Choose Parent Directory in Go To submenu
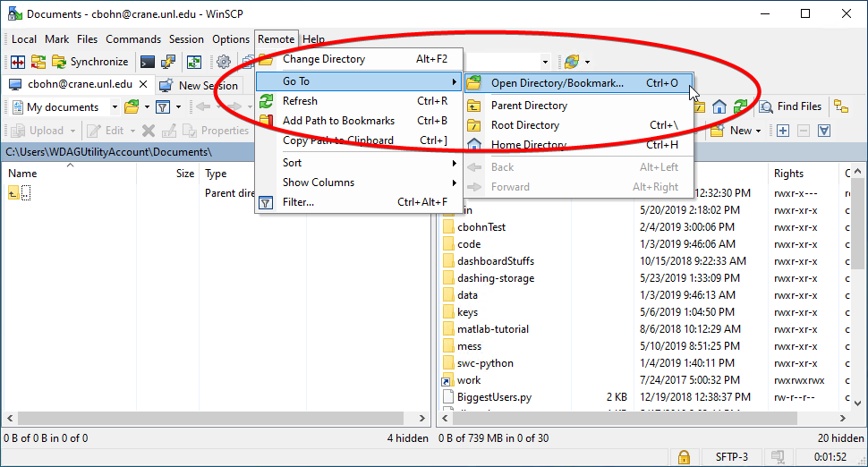The image size is (868, 467). point(578,106)
